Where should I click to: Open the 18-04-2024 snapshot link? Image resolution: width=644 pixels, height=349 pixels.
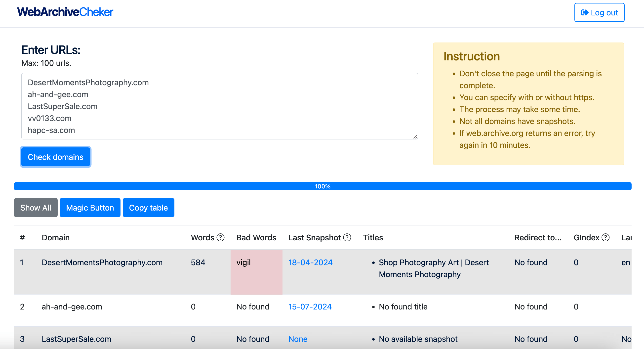click(x=310, y=262)
